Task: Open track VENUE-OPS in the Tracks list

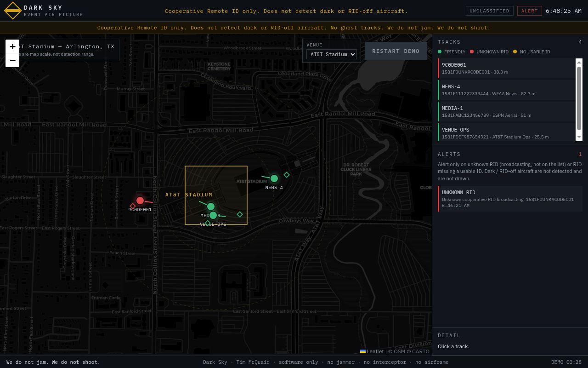Action: tap(506, 132)
